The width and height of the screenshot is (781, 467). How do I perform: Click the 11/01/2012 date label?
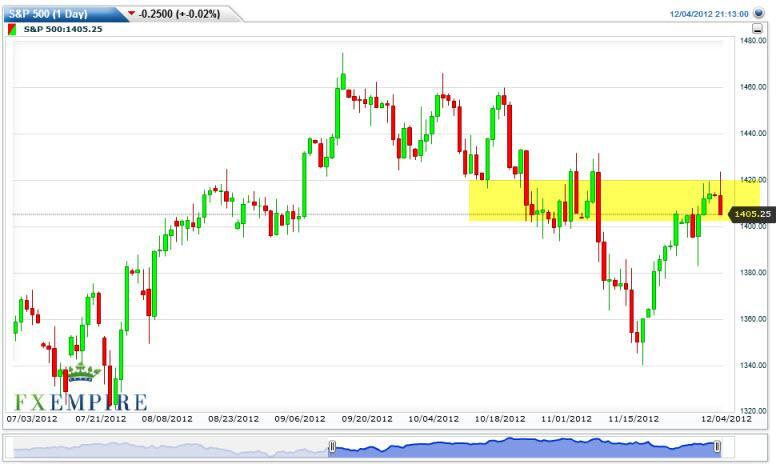[566, 419]
